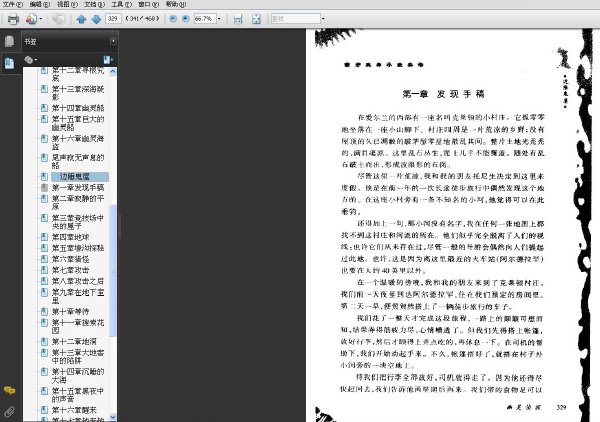Click the scrolling/fit width page icon

[238, 19]
